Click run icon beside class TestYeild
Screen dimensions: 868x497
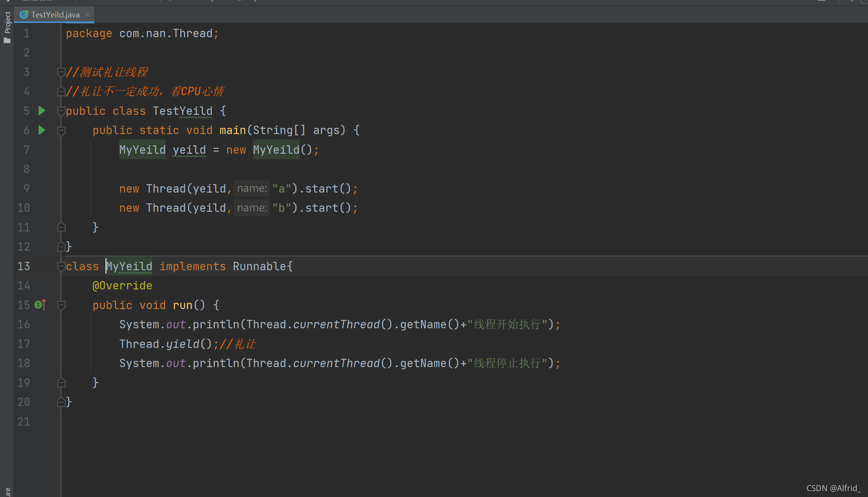(42, 111)
